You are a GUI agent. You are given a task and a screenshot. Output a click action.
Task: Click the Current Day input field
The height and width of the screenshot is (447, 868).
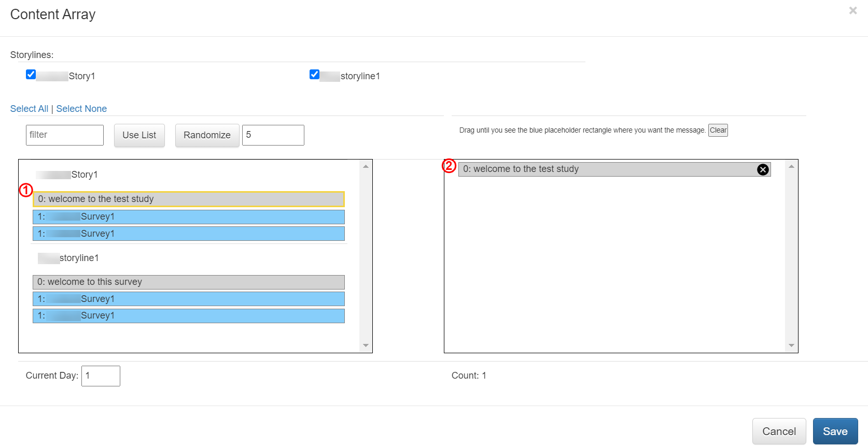click(x=101, y=376)
